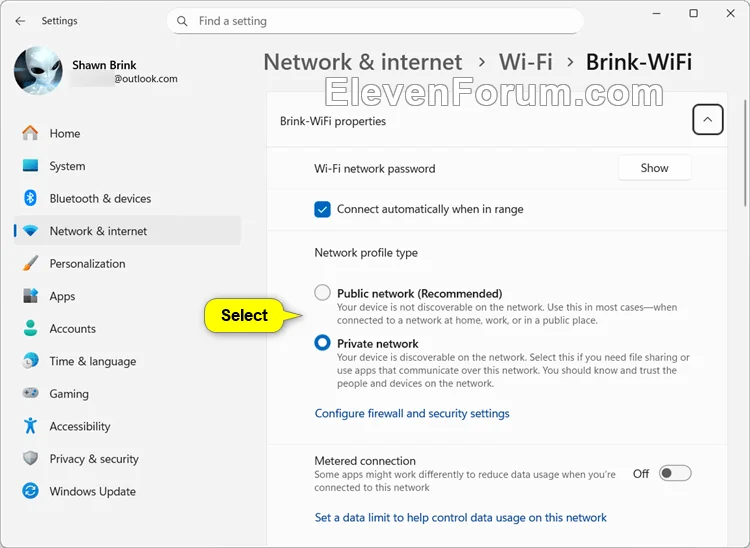This screenshot has width=750, height=548.
Task: Click the vertical scrollbar on the right
Action: click(745, 153)
